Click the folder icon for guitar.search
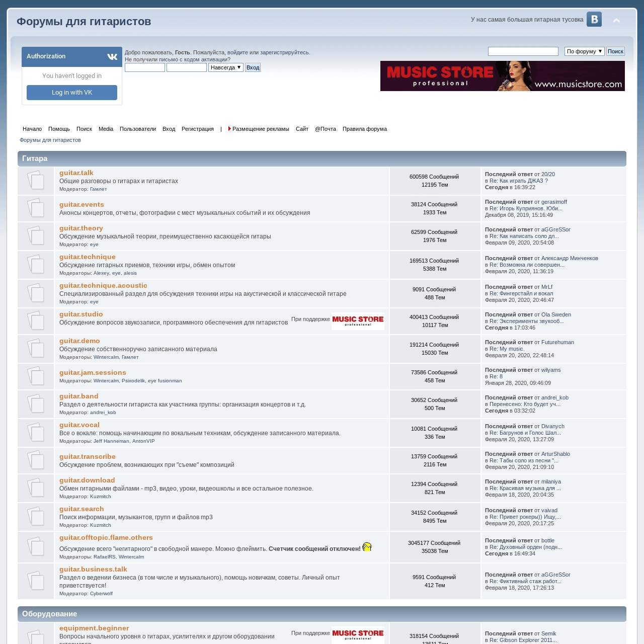 [x=36, y=517]
